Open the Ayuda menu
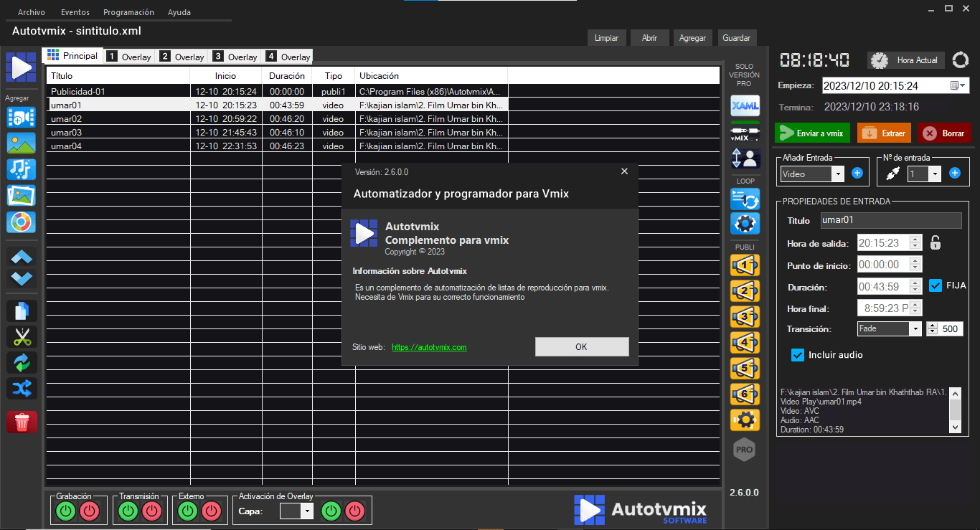The image size is (980, 530). pos(179,12)
